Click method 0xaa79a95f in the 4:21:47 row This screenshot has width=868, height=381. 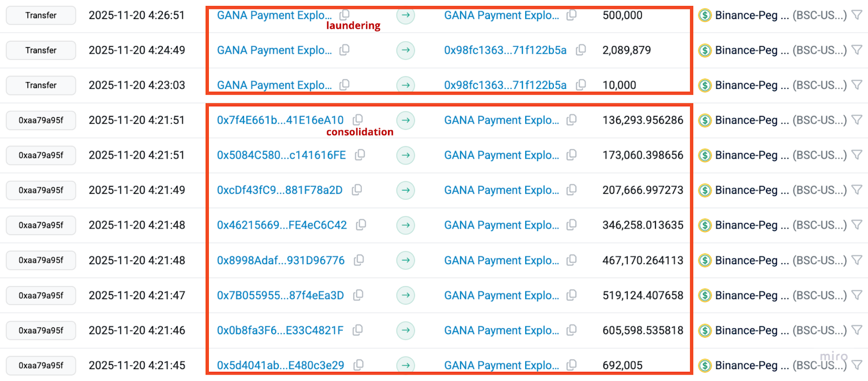(41, 295)
